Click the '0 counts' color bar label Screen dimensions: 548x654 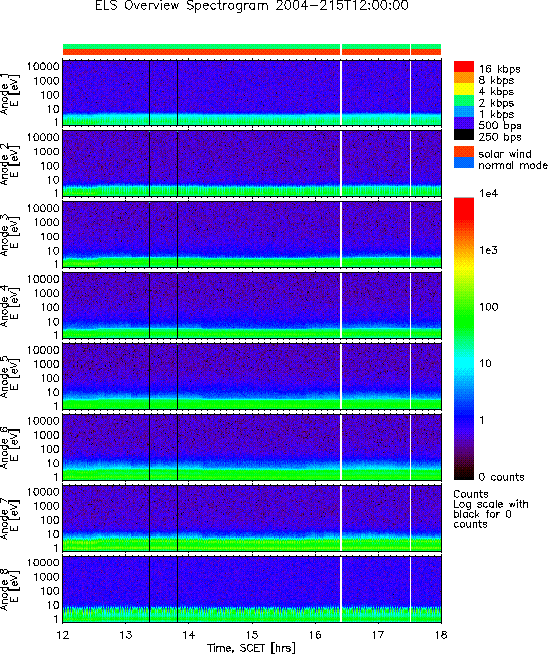pos(501,477)
